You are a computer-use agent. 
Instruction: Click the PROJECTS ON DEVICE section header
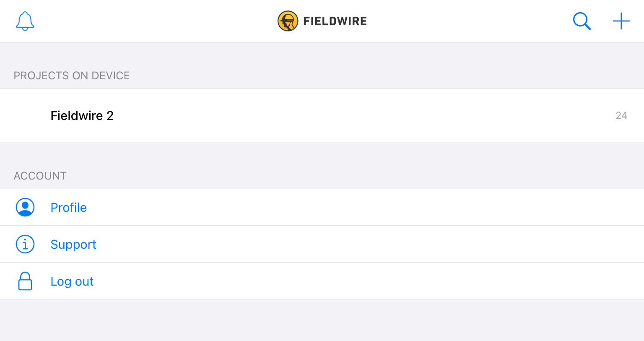coord(72,75)
